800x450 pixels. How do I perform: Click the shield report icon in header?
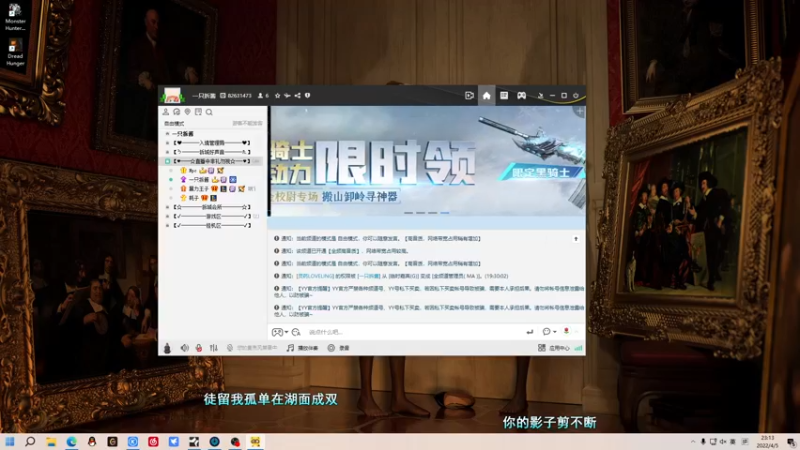(x=307, y=95)
